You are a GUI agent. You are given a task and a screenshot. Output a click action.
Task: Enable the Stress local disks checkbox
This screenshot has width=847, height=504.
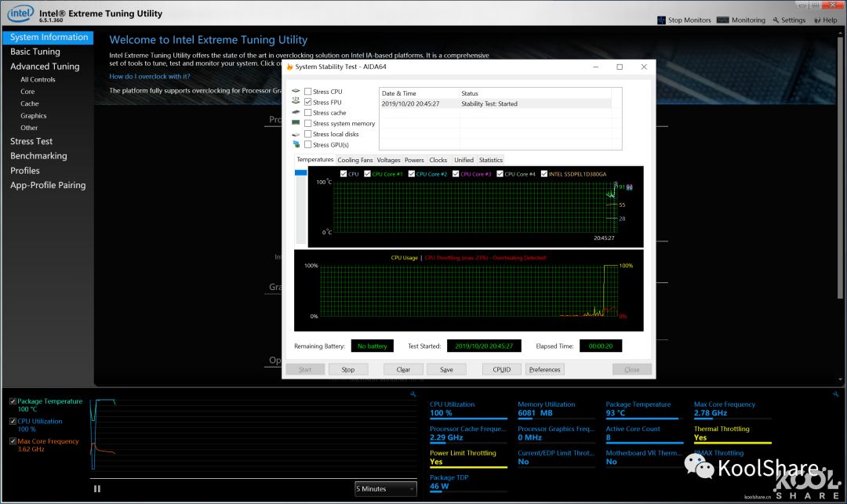[308, 134]
